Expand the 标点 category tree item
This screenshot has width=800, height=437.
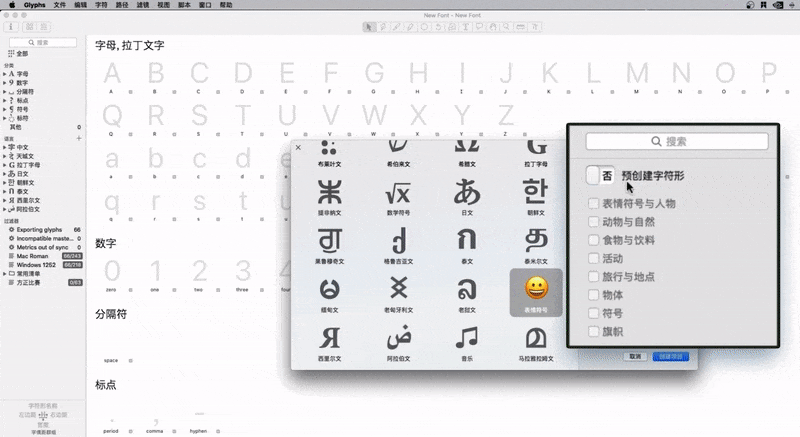point(4,101)
